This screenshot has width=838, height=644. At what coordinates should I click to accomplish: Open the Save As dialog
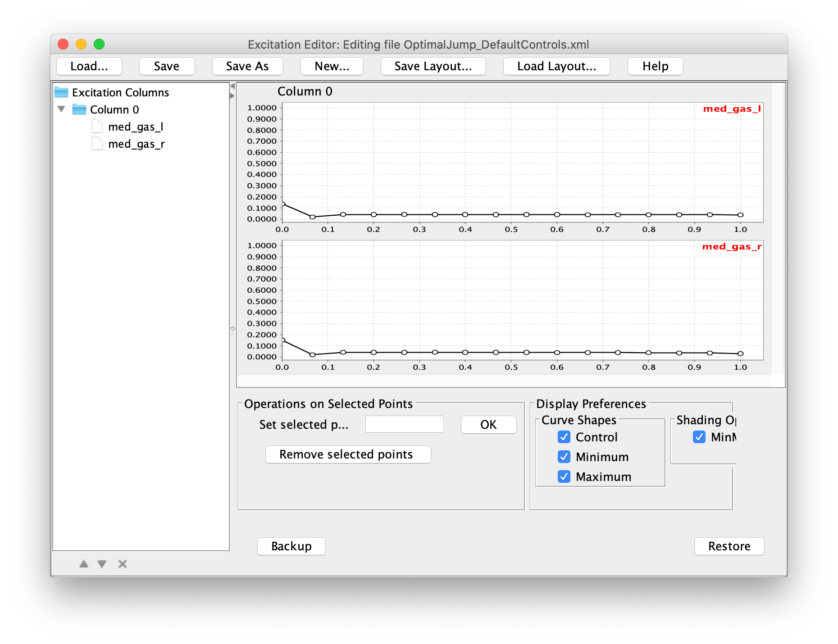tap(247, 66)
